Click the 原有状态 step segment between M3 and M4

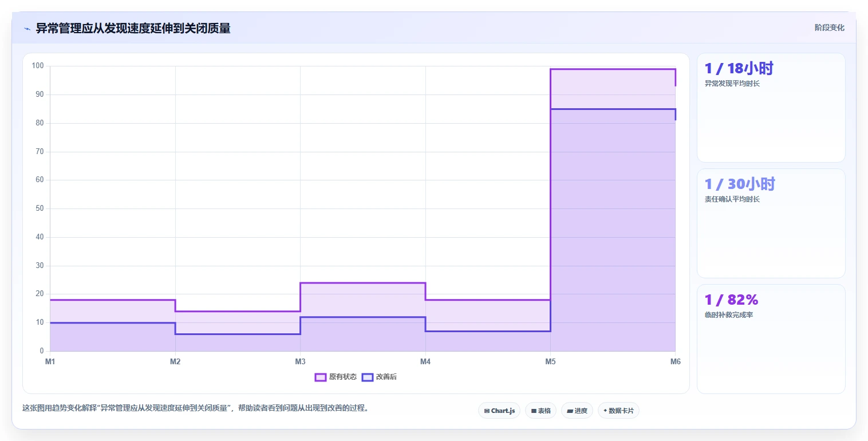coord(362,283)
